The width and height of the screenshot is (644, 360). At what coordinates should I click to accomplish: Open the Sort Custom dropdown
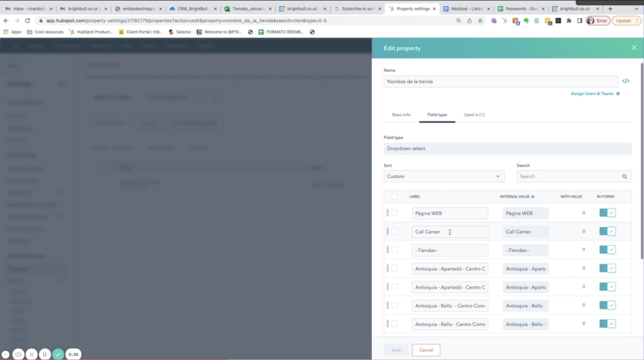coord(444,176)
